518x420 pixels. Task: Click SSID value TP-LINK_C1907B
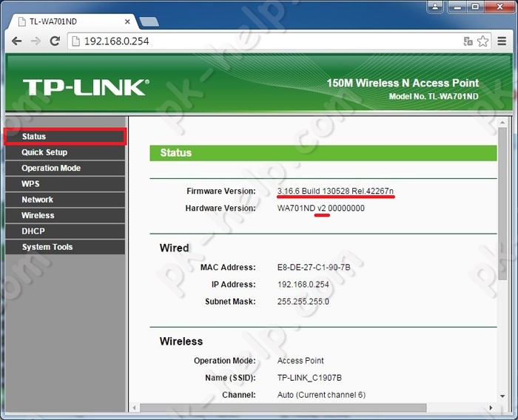coord(309,378)
